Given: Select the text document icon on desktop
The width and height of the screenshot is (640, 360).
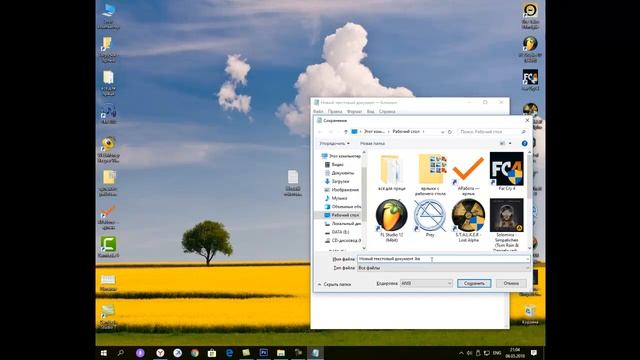Looking at the screenshot, I should (x=293, y=183).
